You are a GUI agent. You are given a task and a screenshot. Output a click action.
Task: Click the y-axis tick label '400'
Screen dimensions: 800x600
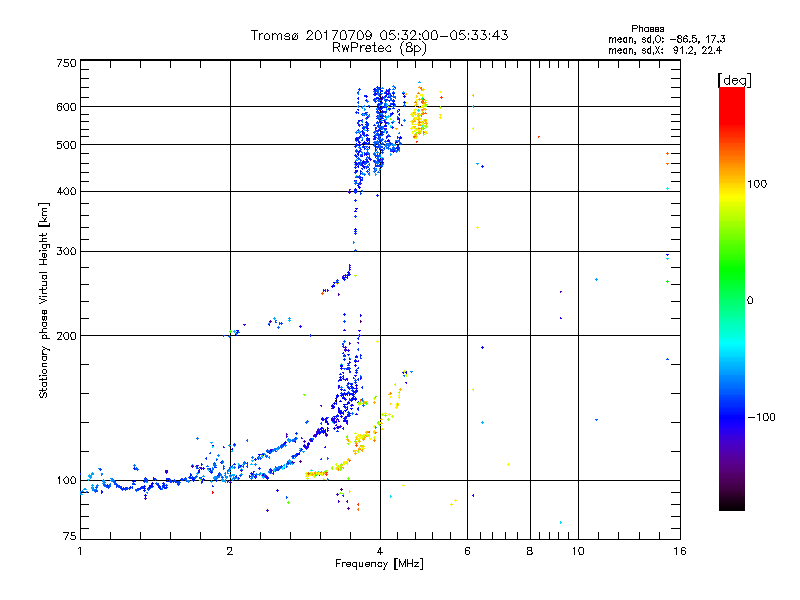point(66,191)
